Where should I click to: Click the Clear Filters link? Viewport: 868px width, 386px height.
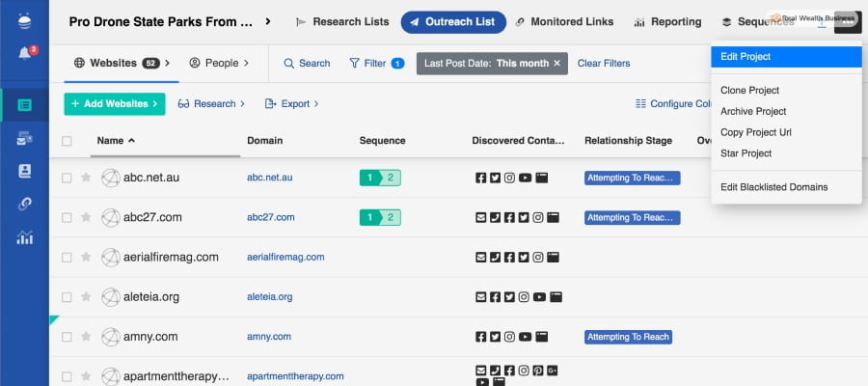click(603, 64)
